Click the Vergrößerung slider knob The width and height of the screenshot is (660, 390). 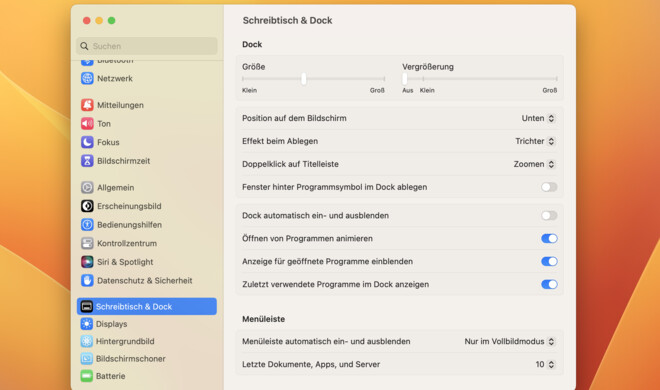tap(405, 79)
